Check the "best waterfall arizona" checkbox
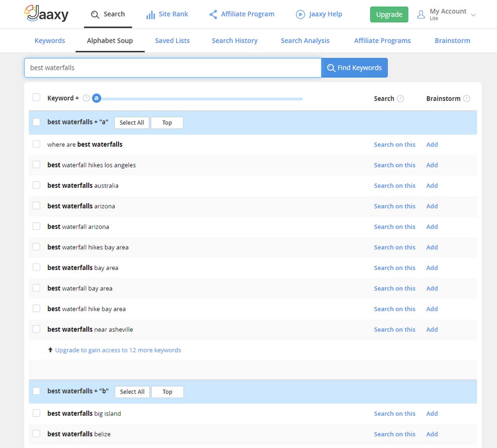 36,226
